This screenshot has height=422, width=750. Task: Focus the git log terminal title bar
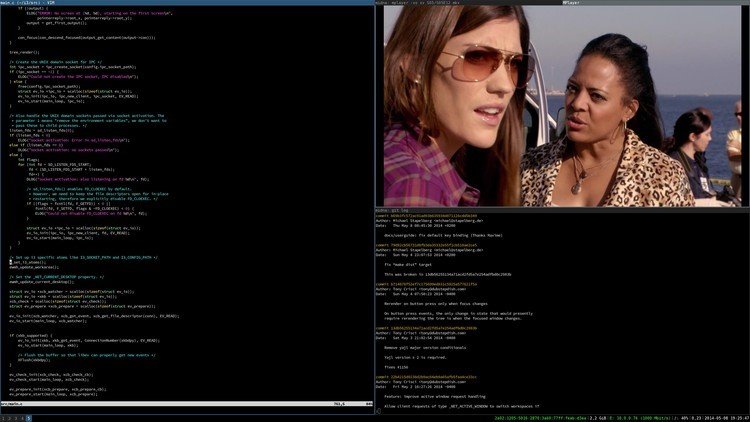click(562, 210)
